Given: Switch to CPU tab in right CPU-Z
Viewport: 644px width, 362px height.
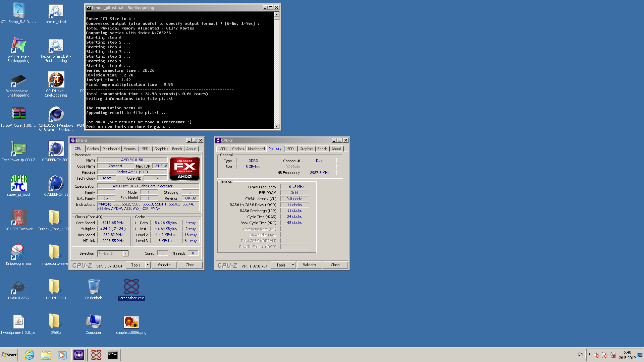Looking at the screenshot, I should [x=223, y=149].
